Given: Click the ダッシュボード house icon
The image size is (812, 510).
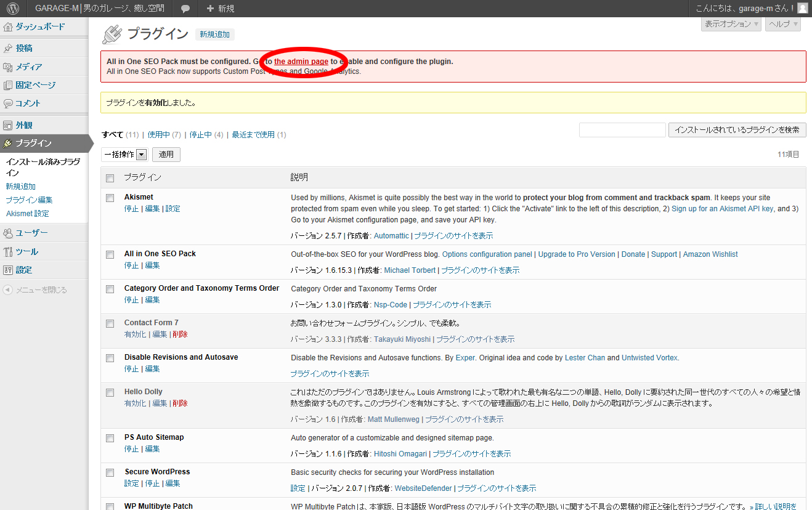Looking at the screenshot, I should [x=8, y=27].
